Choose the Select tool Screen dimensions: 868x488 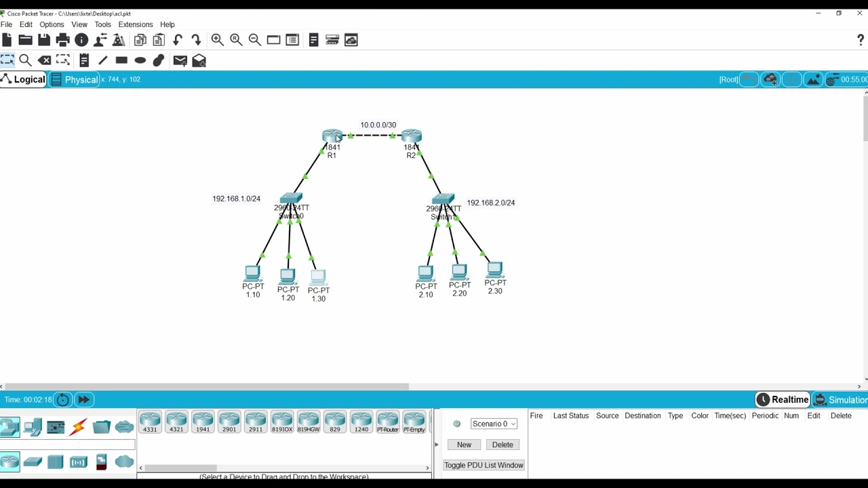click(x=7, y=60)
